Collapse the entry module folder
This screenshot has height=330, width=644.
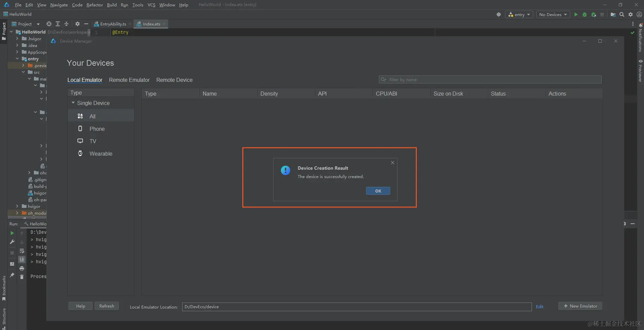[x=17, y=59]
